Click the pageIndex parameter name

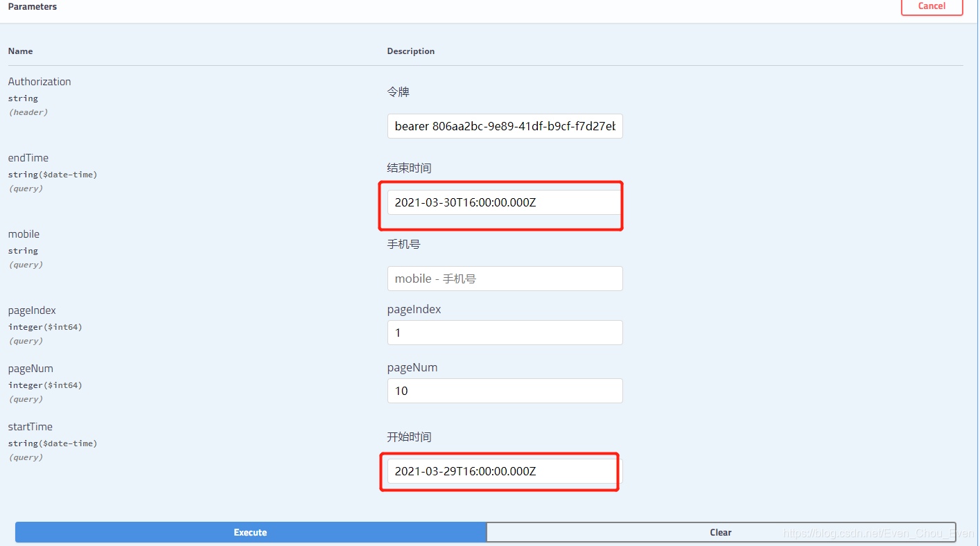(x=32, y=310)
